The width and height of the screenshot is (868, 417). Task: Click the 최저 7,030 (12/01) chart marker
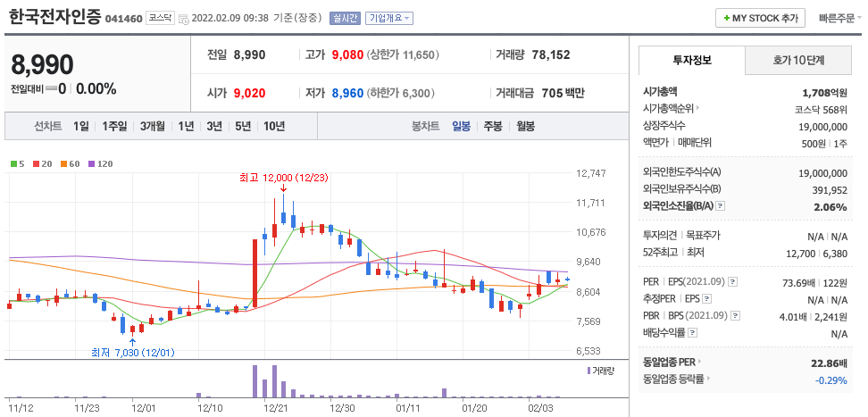coord(133,352)
